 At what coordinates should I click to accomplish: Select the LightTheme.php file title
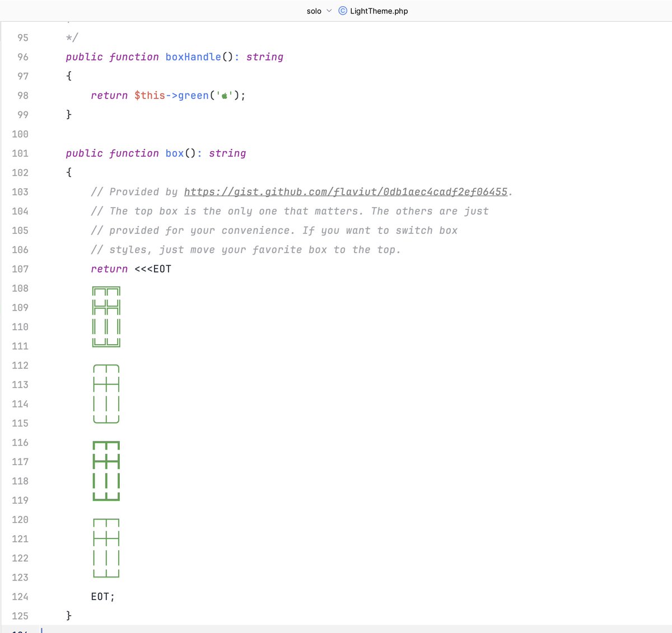[379, 11]
